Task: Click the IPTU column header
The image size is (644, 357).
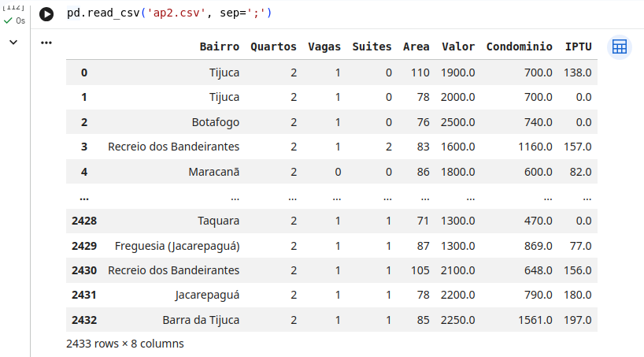Action: tap(579, 46)
